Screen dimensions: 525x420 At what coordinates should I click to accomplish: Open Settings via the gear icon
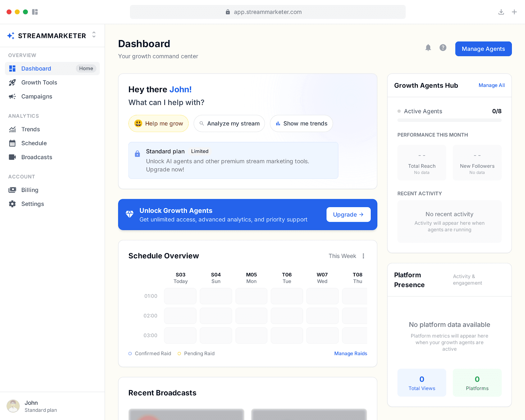pos(12,204)
